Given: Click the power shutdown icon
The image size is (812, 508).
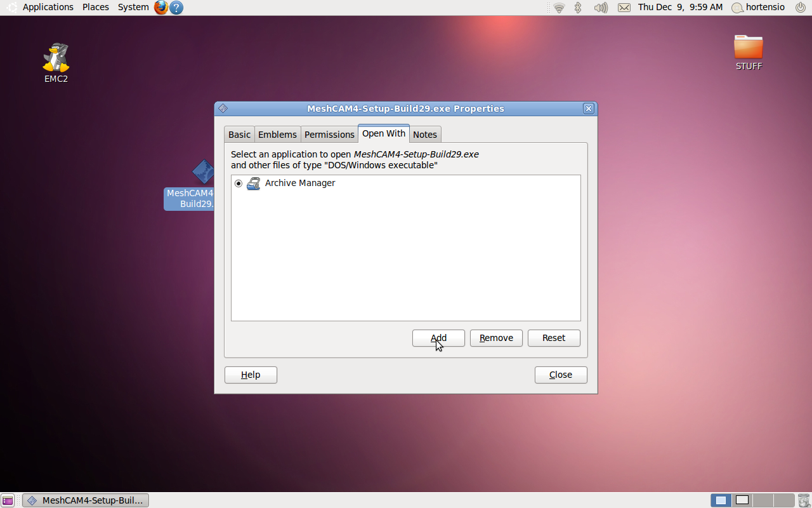Looking at the screenshot, I should pyautogui.click(x=801, y=8).
